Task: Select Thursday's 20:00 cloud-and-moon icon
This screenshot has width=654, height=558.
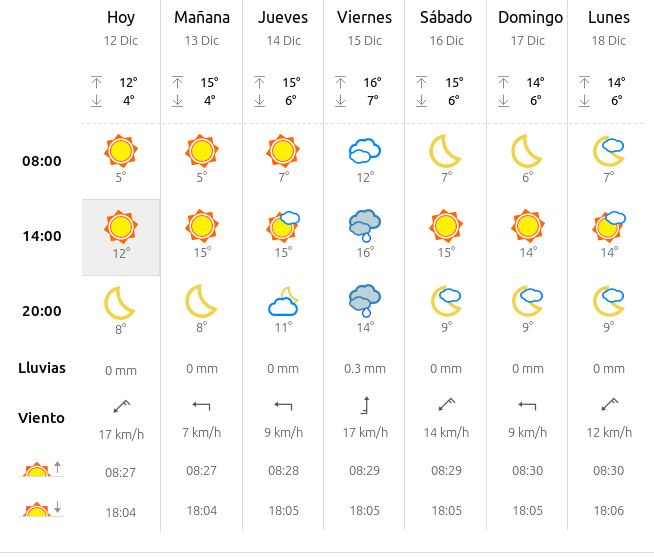Action: click(284, 301)
